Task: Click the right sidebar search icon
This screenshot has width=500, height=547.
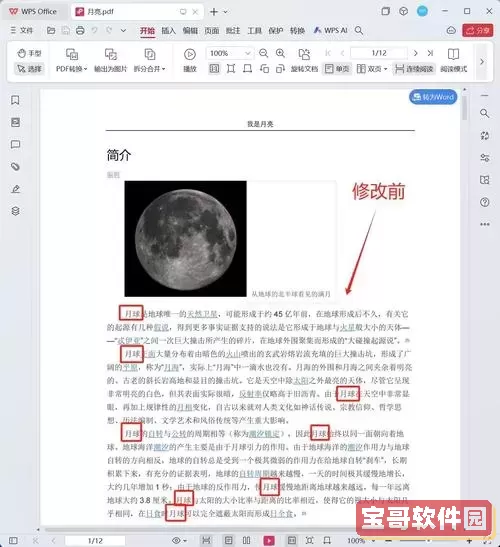Action: [x=484, y=113]
